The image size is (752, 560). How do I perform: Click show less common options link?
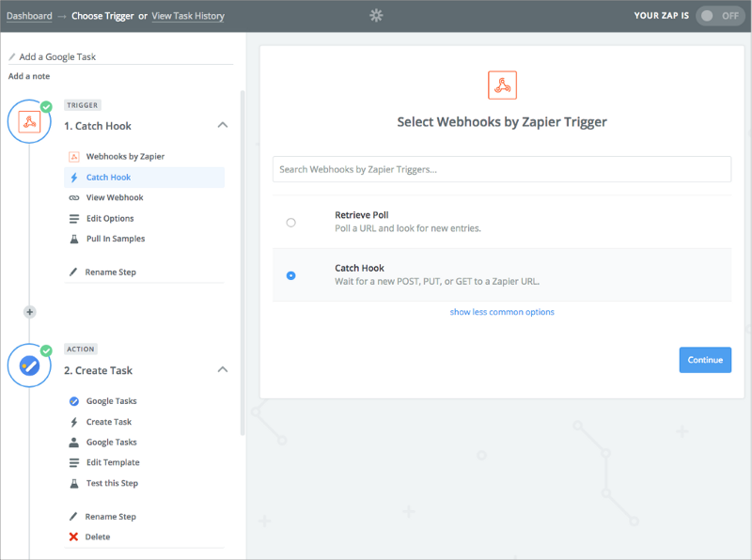[502, 312]
